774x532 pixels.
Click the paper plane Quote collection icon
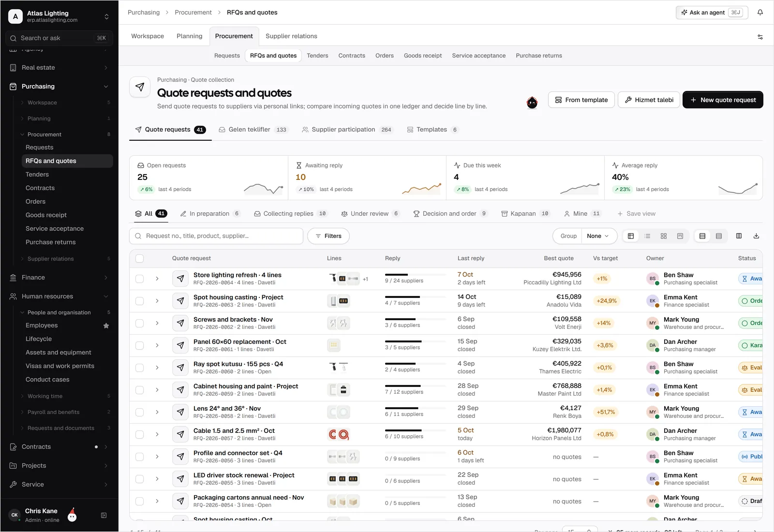click(140, 87)
